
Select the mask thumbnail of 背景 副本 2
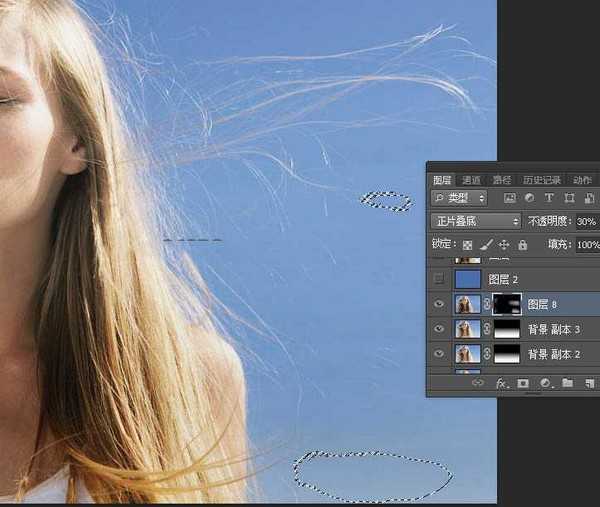(507, 354)
